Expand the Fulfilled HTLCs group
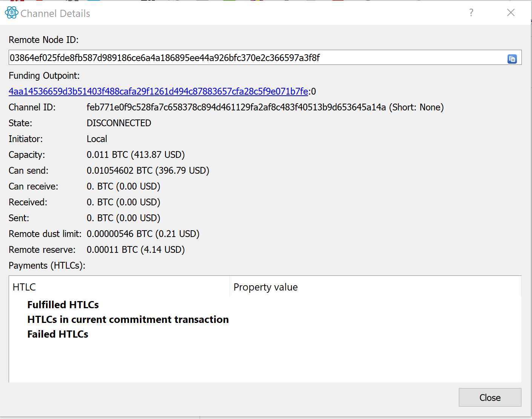Image resolution: width=532 pixels, height=419 pixels. pos(63,305)
